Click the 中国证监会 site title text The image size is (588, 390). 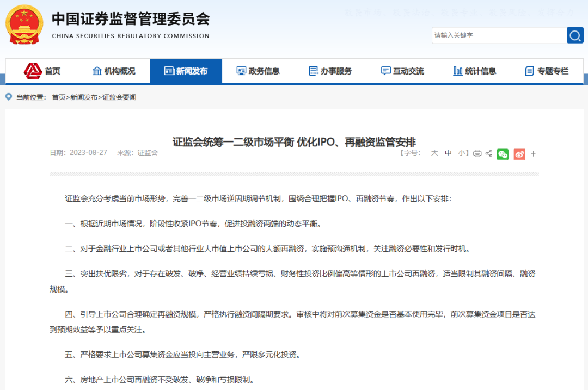pos(131,19)
